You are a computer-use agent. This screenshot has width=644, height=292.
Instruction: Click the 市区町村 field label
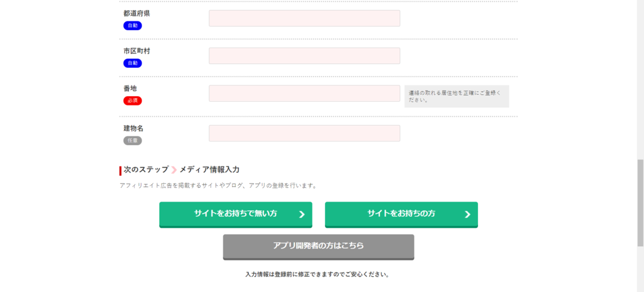[136, 51]
